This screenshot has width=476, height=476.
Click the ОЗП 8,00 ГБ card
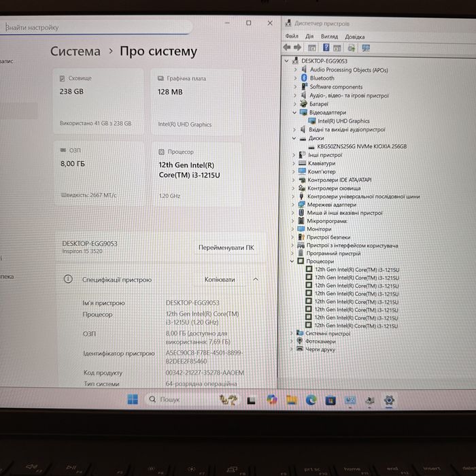[99, 173]
